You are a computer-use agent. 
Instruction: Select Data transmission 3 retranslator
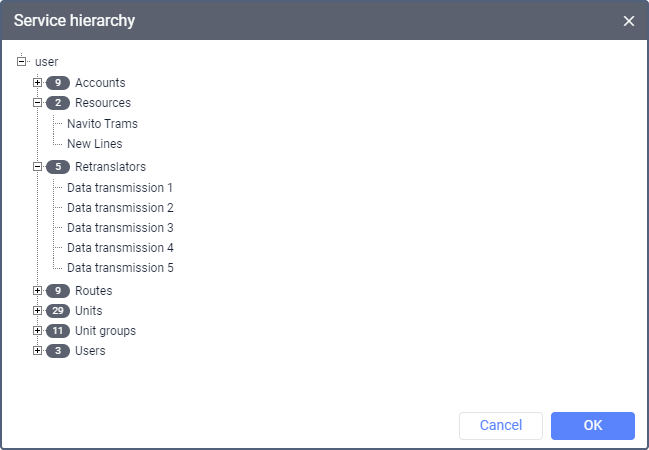(x=120, y=228)
